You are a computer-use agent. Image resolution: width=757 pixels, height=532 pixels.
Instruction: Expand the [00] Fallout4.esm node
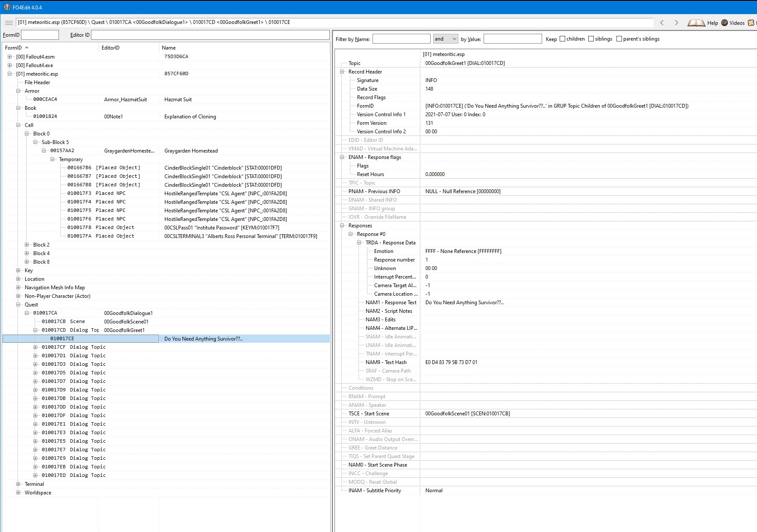click(9, 56)
